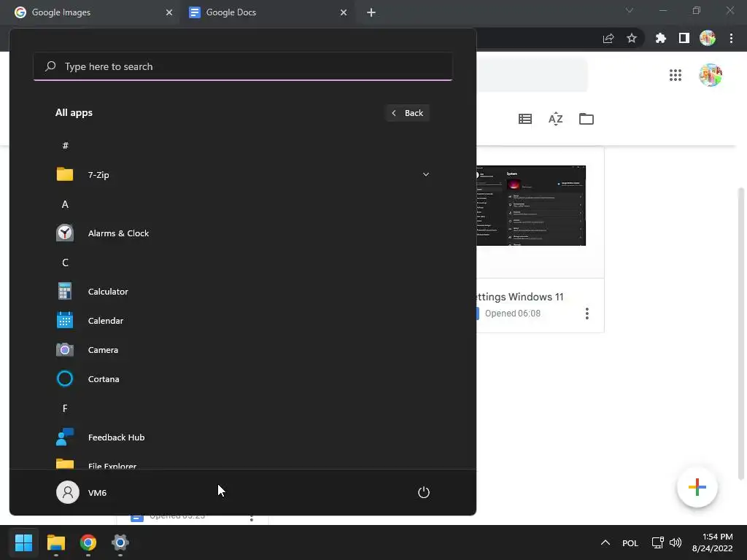Screen dimensions: 747x560
Task: Open the 7-Zip folder in All apps
Action: (242, 175)
